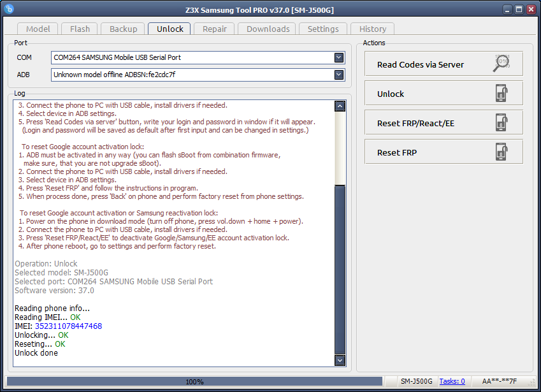541x392 pixels.
Task: Open the Model tab
Action: pos(38,29)
